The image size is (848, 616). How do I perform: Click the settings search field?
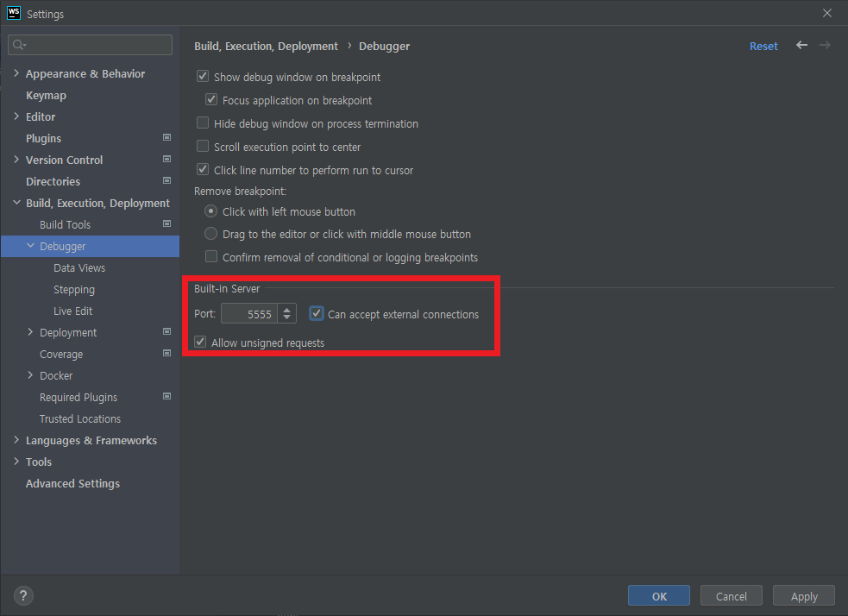[91, 45]
